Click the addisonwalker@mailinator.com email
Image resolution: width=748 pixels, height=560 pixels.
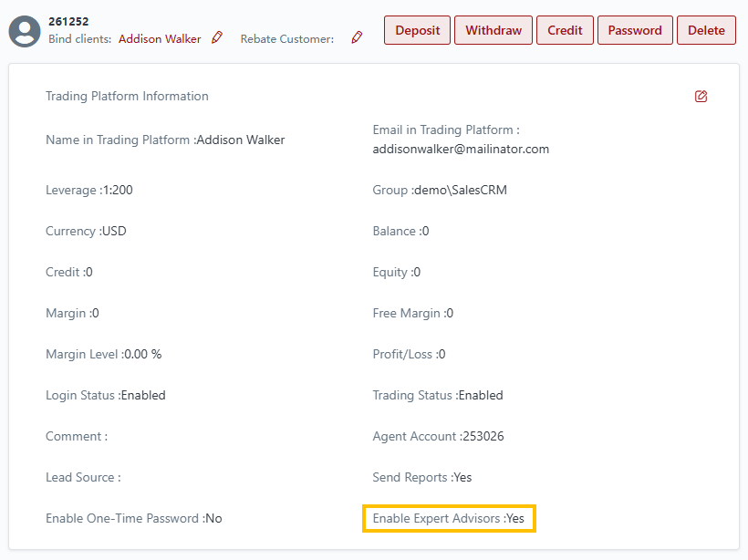click(461, 149)
